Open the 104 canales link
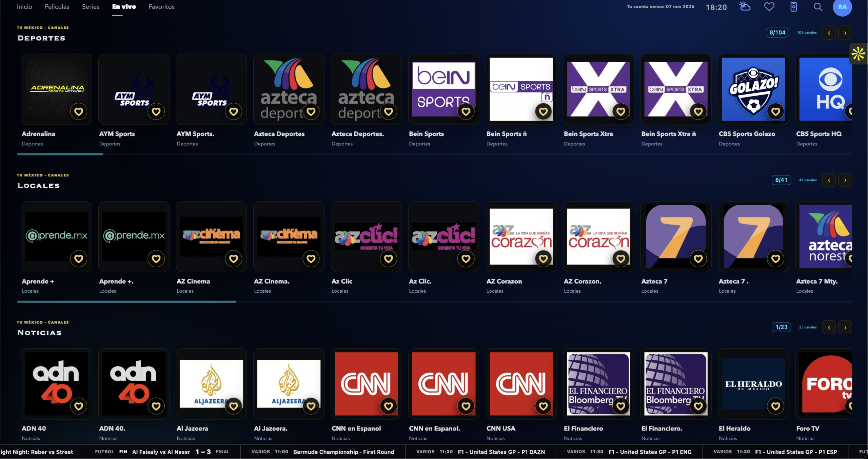Viewport: 868px width, 459px height. (807, 33)
